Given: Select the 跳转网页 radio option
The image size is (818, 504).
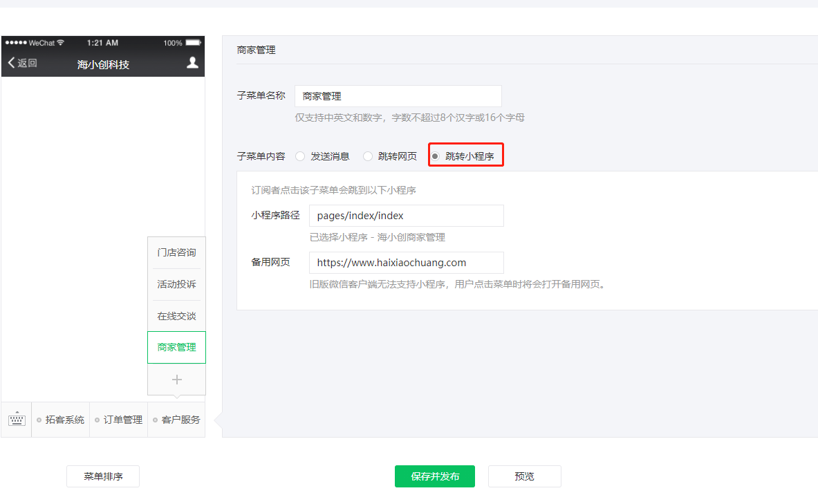Looking at the screenshot, I should pos(368,156).
